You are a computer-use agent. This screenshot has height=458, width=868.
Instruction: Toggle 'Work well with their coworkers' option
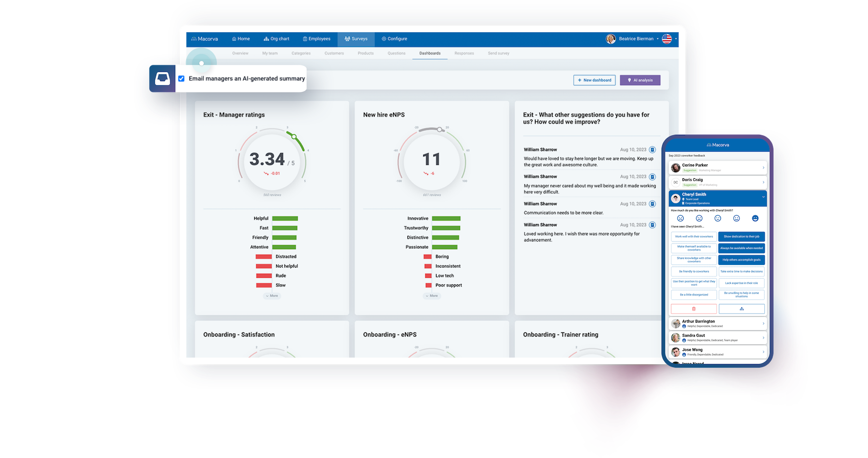coord(694,236)
